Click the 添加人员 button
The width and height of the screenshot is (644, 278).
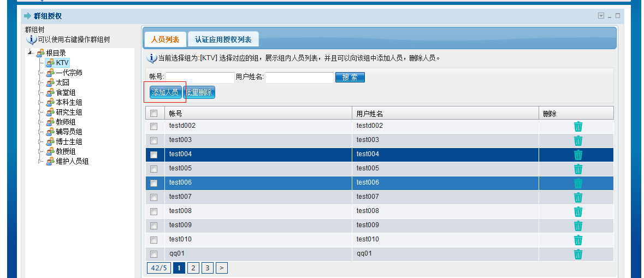[165, 93]
